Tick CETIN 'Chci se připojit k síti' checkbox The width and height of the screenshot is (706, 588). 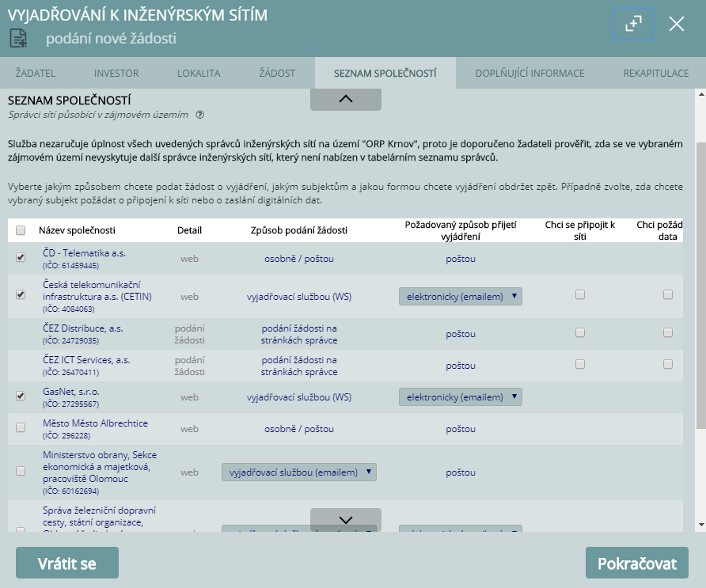click(x=580, y=294)
